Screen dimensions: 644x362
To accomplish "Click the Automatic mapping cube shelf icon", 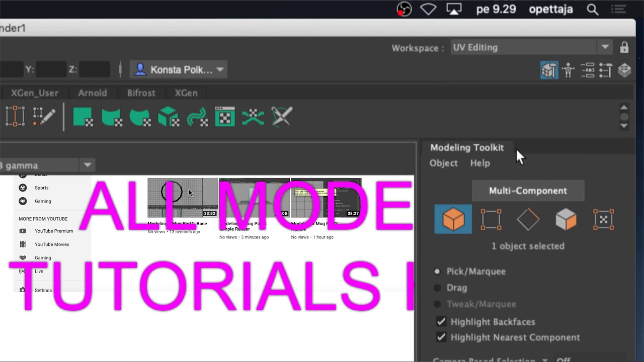I will click(x=169, y=117).
